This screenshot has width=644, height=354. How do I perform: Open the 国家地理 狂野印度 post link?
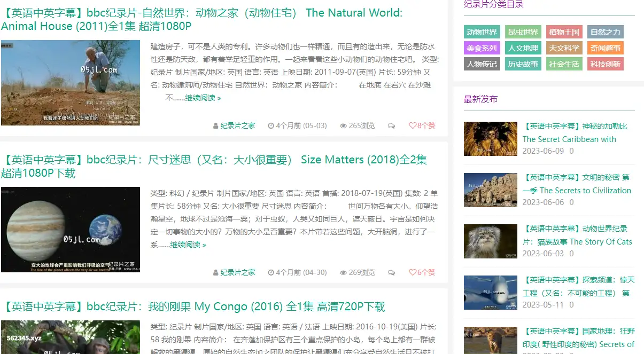click(579, 337)
